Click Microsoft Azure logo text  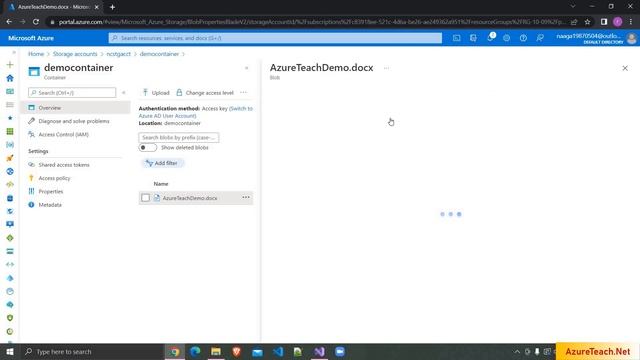[x=31, y=38]
